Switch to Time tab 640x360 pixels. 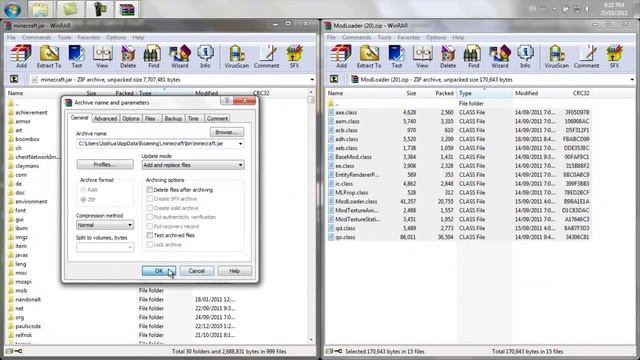point(193,118)
